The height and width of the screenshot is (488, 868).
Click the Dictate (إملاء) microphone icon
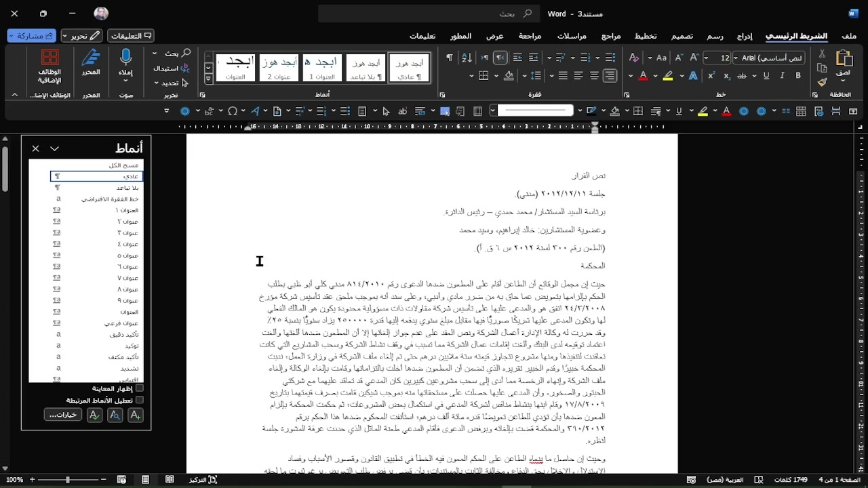click(126, 58)
